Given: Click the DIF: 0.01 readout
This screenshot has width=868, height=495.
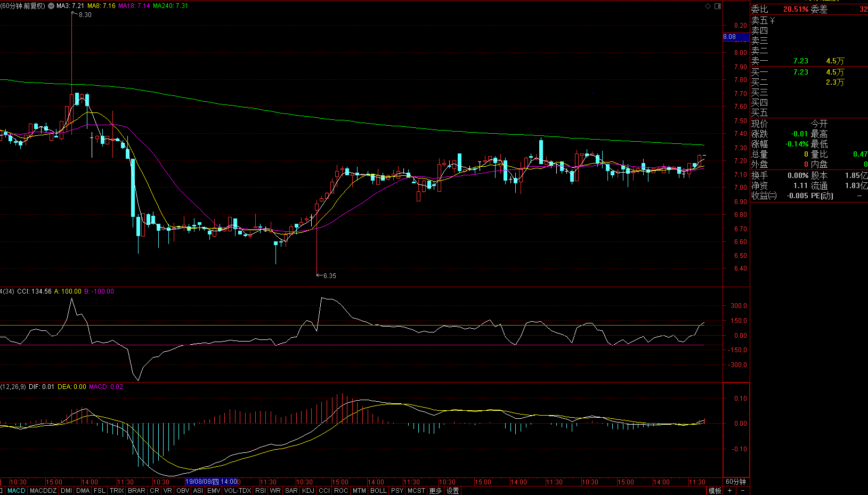Looking at the screenshot, I should click(42, 387).
